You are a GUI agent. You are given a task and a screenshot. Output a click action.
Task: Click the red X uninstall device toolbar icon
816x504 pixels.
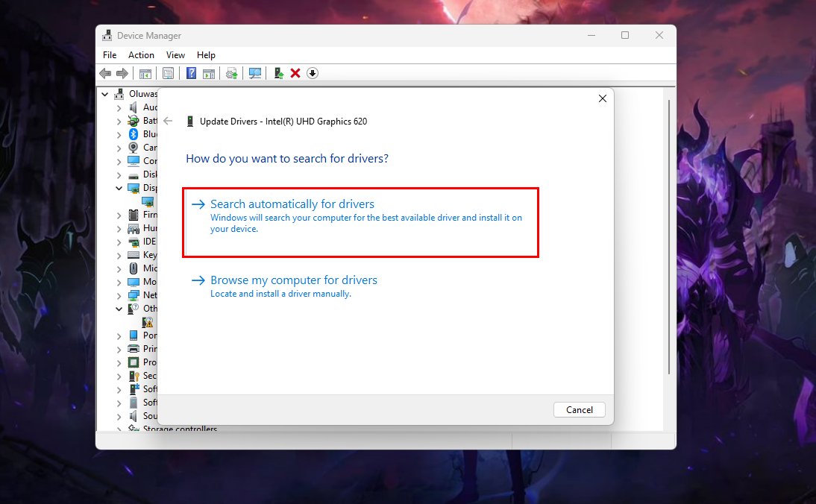[295, 73]
